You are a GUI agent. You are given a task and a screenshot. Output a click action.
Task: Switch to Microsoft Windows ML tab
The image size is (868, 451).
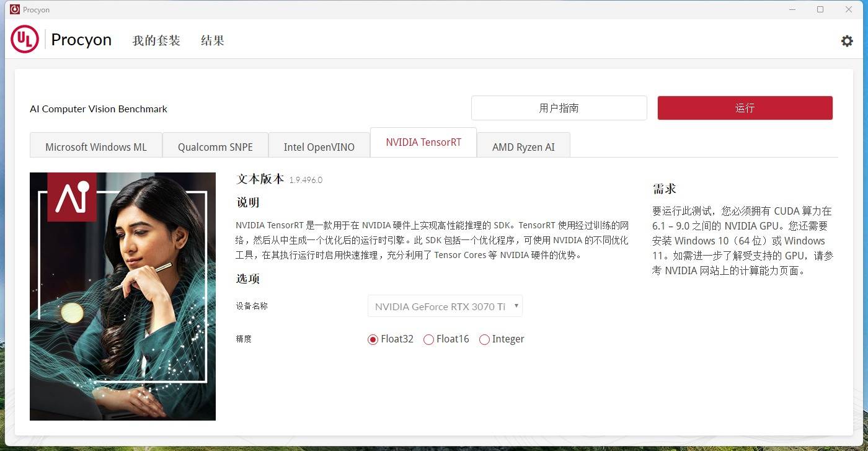(x=96, y=147)
